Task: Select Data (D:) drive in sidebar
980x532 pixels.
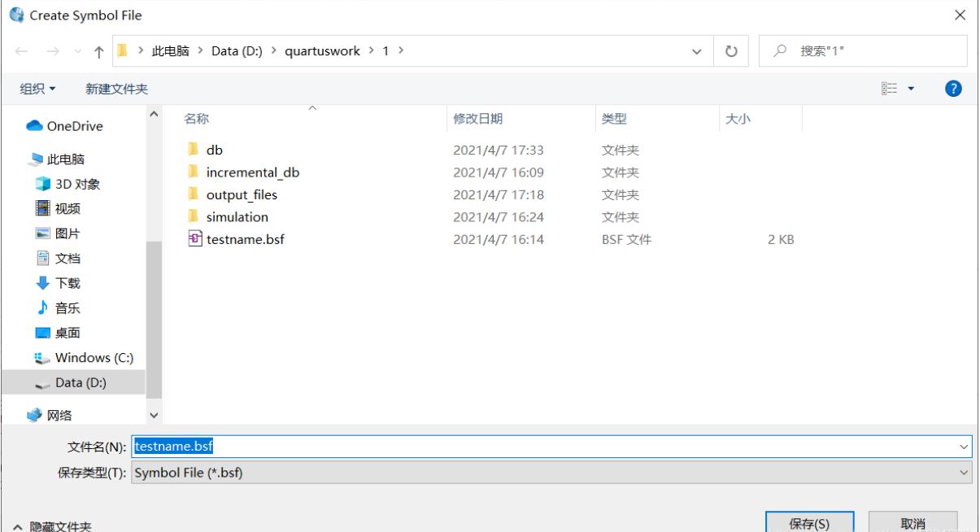Action: [72, 382]
